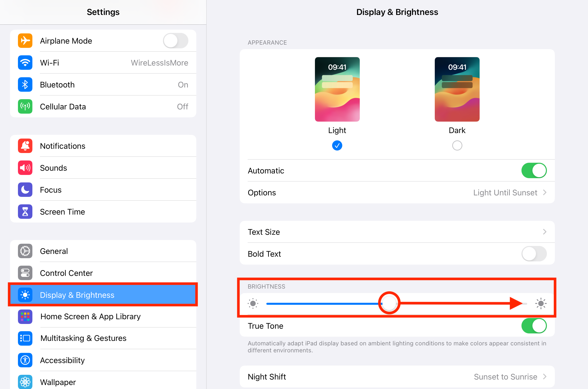
Task: Open Home Screen & App Library settings
Action: (x=103, y=316)
